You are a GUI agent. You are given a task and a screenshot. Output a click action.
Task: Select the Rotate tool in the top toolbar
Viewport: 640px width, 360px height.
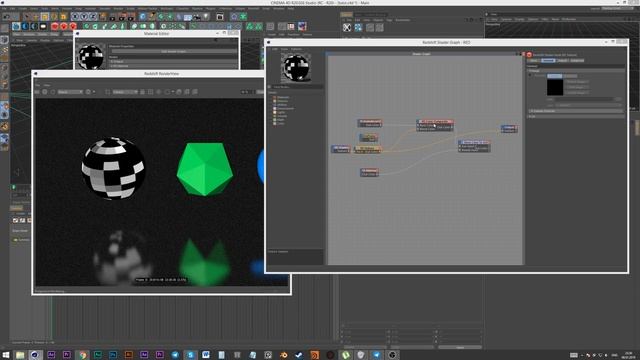click(x=54, y=17)
